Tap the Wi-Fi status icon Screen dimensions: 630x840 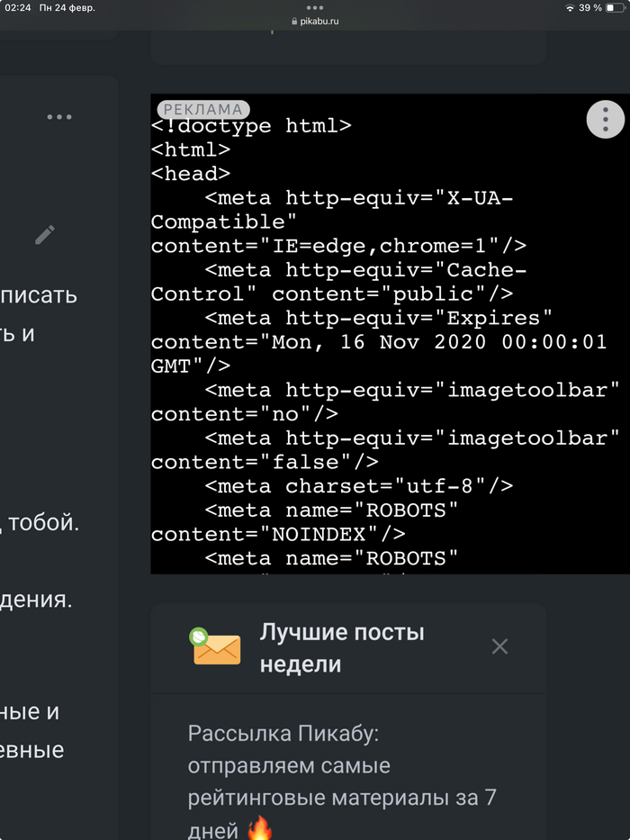(570, 7)
